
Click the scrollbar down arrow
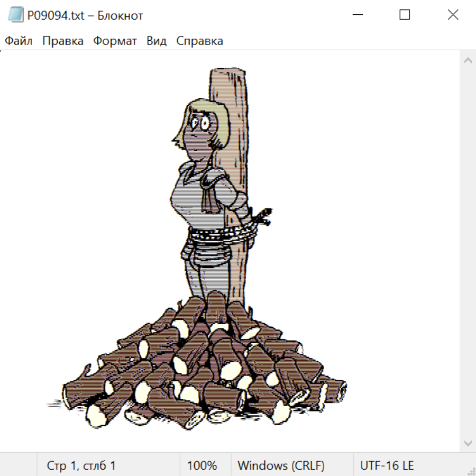(x=468, y=443)
